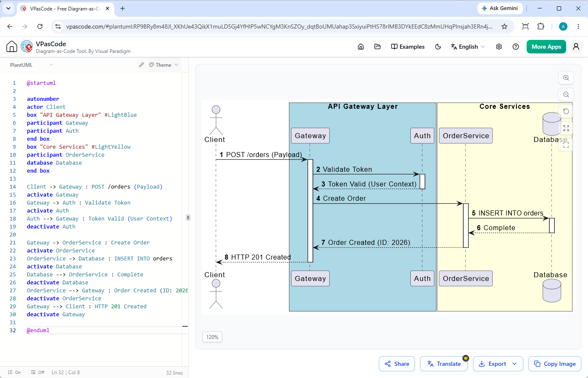Open the folder icon in the header
The image size is (588, 378).
(378, 47)
